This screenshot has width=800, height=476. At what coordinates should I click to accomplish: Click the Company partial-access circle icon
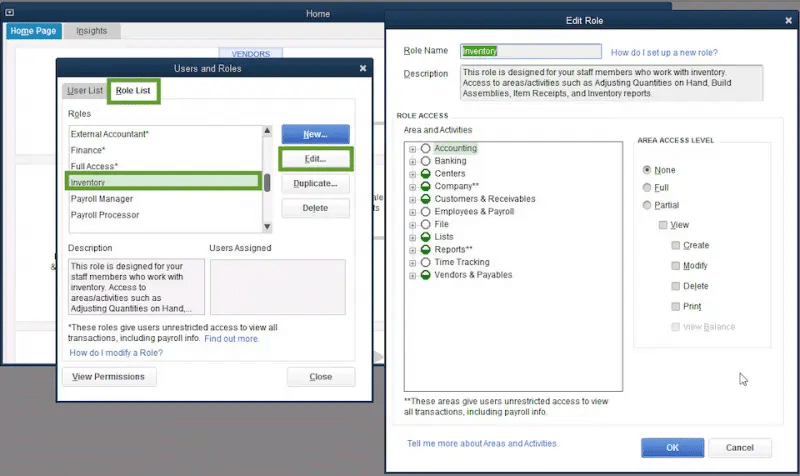[426, 186]
